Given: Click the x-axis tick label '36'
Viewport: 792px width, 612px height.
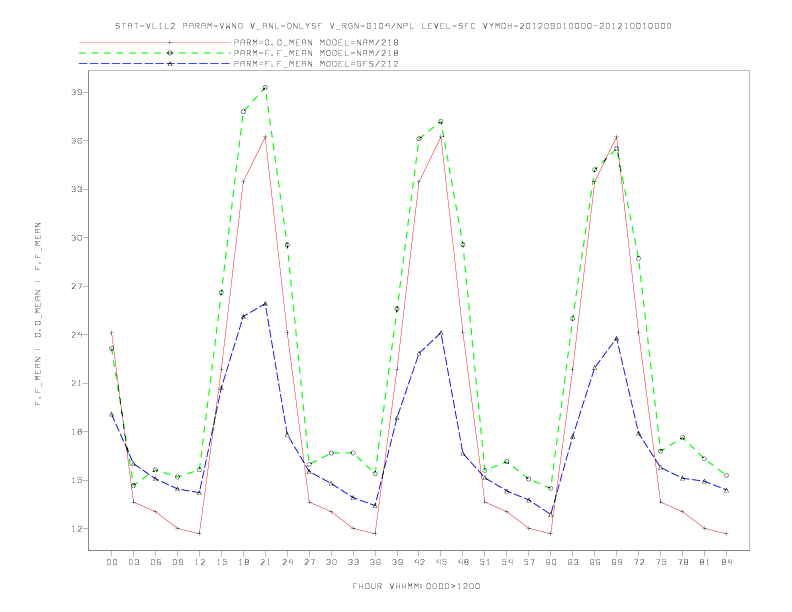Looking at the screenshot, I should click(375, 562).
